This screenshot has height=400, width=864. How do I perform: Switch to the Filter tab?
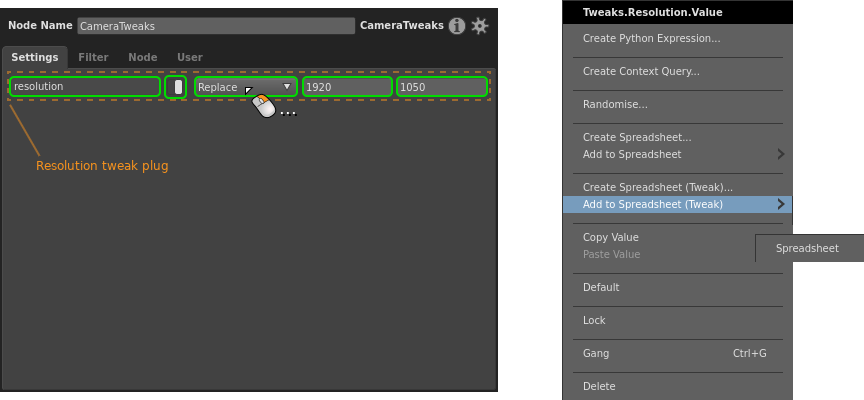click(93, 58)
